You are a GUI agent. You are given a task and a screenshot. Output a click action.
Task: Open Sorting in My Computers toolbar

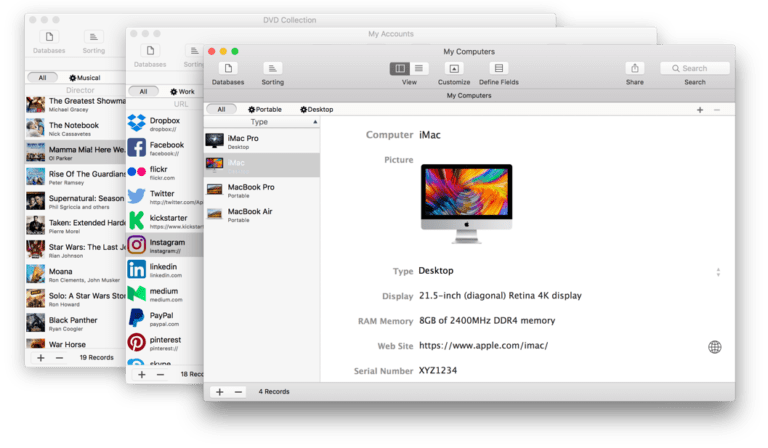pyautogui.click(x=272, y=69)
